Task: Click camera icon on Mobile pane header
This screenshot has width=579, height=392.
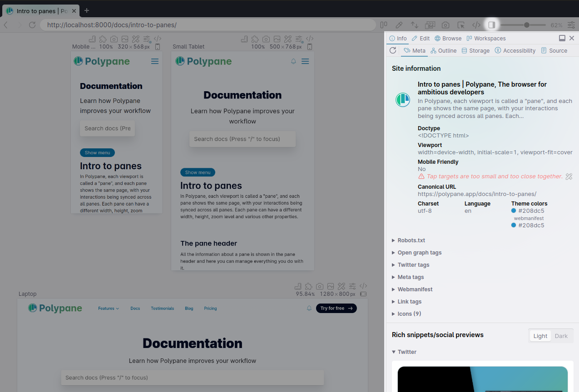Action: [114, 39]
